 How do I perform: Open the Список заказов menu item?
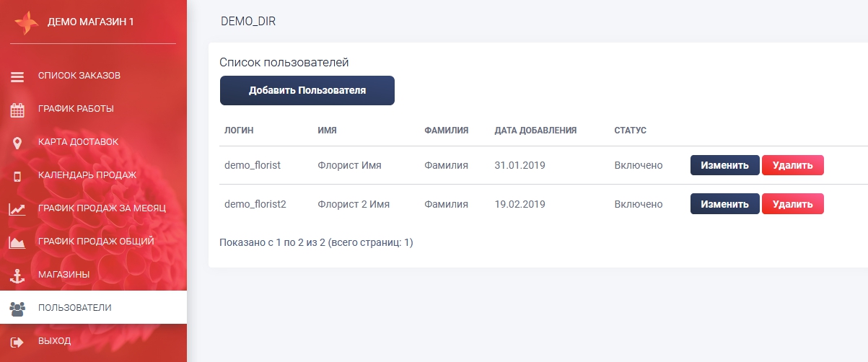point(79,76)
